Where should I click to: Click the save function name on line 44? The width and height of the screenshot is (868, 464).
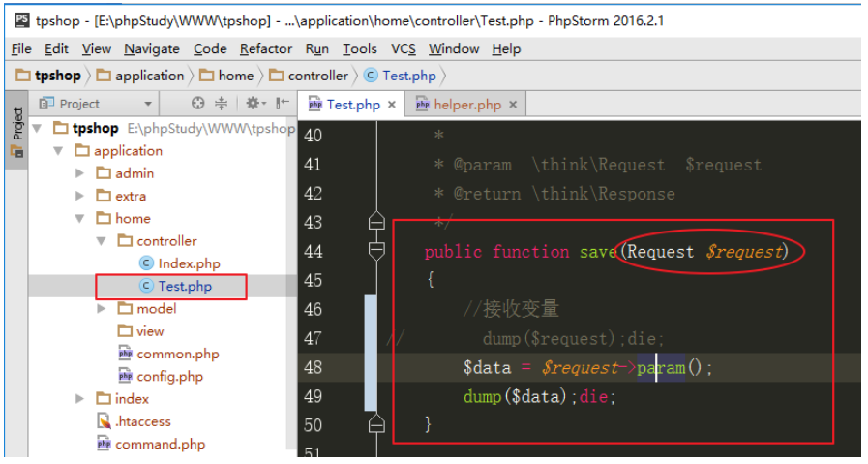pos(598,252)
